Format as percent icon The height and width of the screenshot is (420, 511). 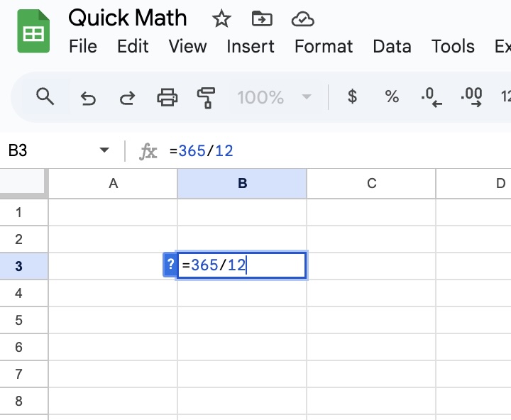click(392, 96)
